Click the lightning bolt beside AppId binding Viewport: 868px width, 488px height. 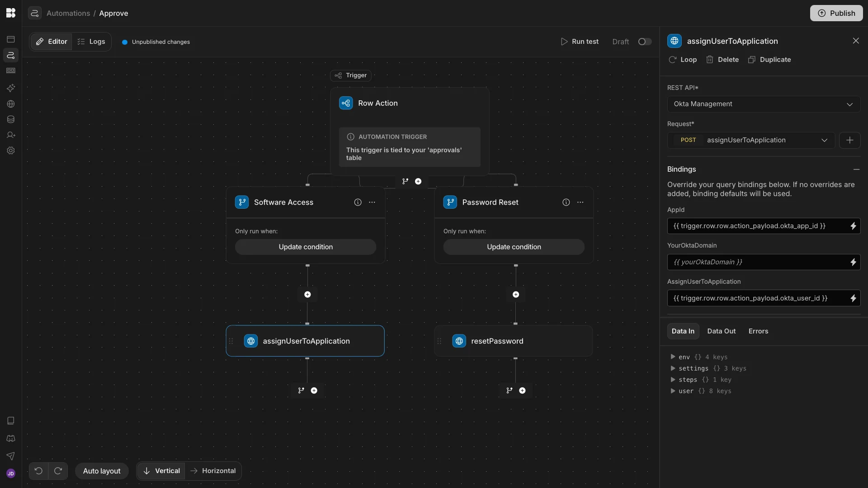[x=853, y=226]
